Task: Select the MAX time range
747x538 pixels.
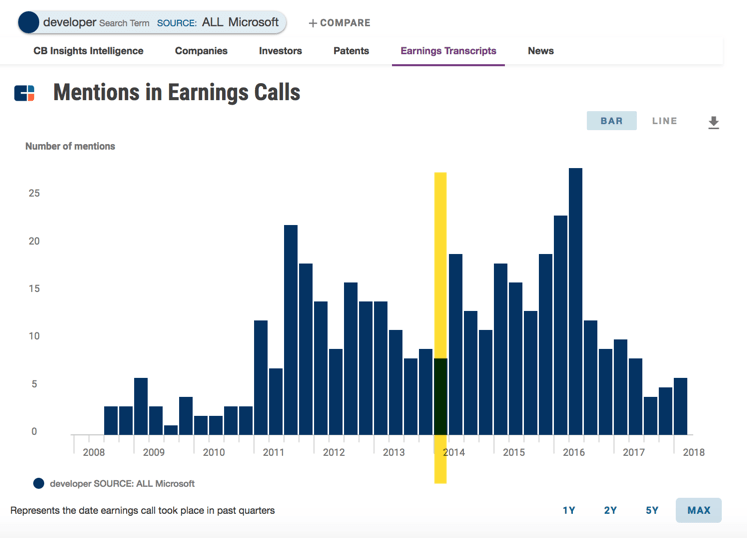Action: [x=698, y=510]
